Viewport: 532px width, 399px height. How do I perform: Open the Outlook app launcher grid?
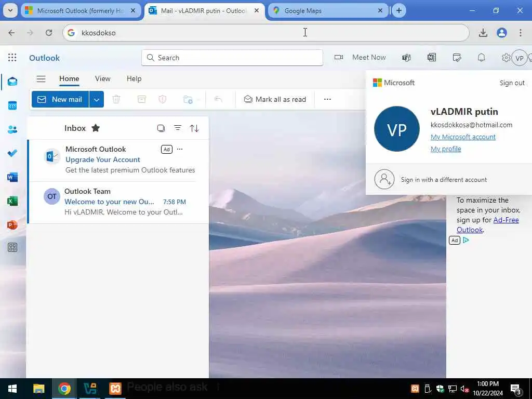[12, 57]
